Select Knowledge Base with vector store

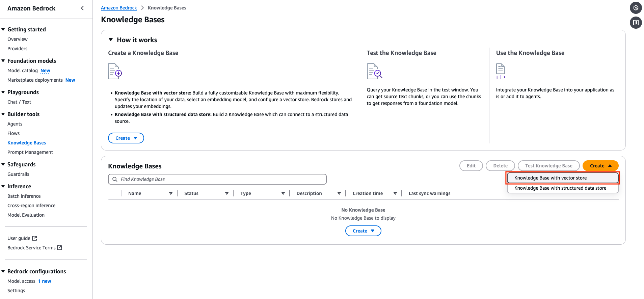tap(563, 178)
